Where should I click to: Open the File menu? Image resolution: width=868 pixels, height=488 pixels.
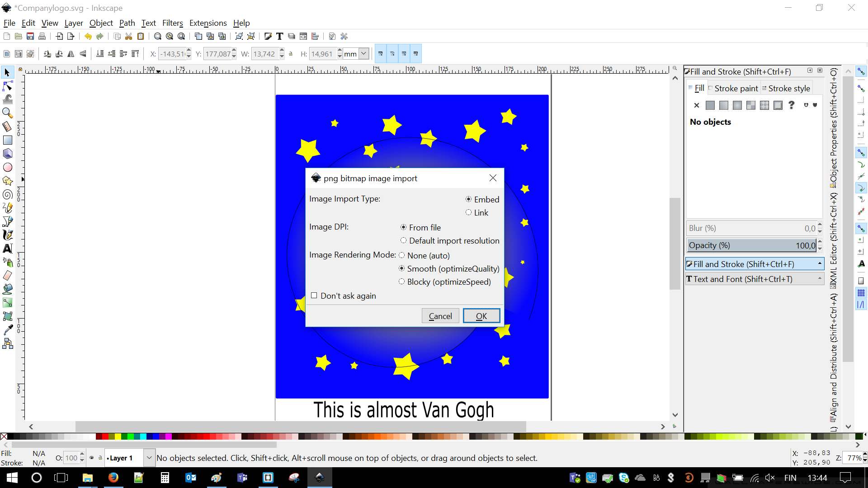pos(9,23)
